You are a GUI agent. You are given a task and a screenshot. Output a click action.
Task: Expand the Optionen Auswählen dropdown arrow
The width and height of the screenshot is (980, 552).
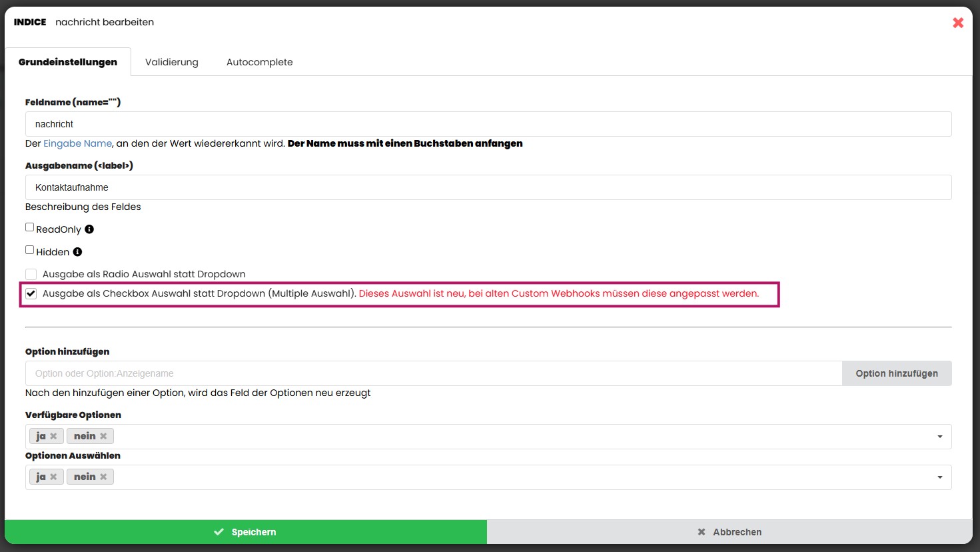coord(940,477)
